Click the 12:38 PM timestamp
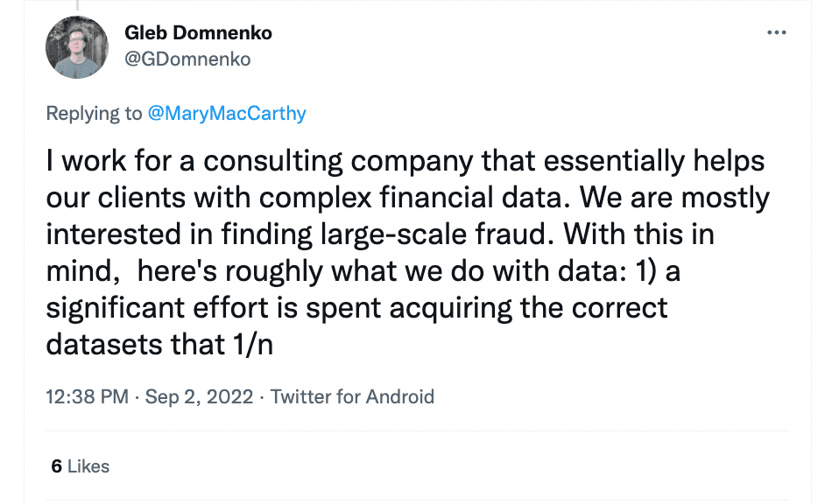 click(86, 396)
